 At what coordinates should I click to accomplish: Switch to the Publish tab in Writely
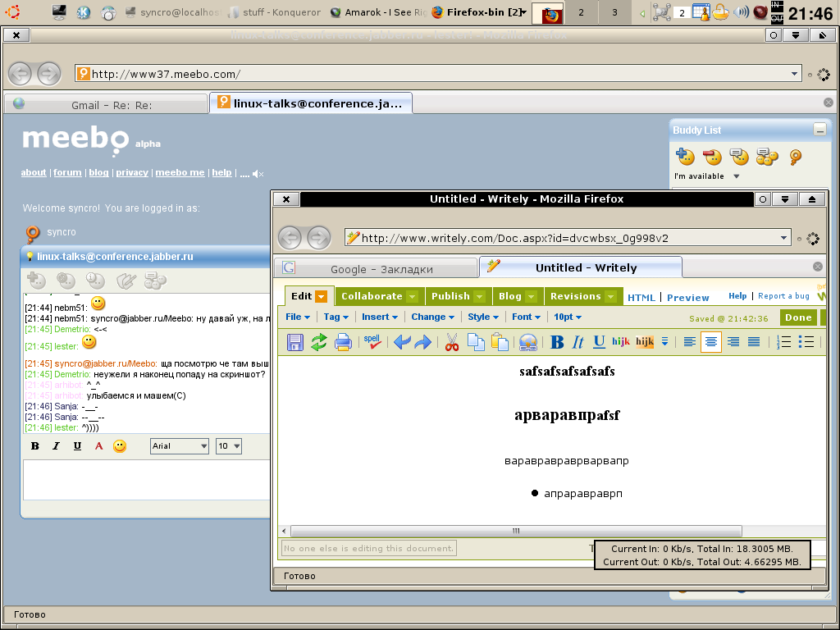[x=458, y=296]
